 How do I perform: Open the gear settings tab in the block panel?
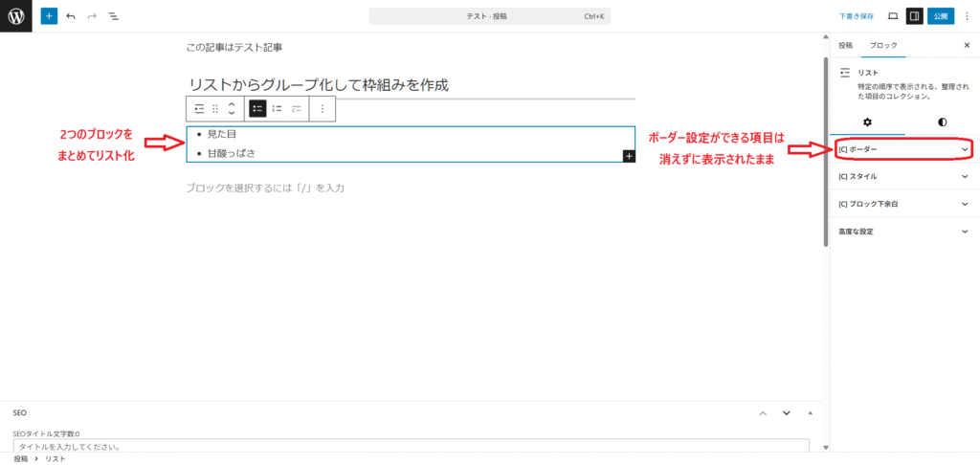[867, 122]
